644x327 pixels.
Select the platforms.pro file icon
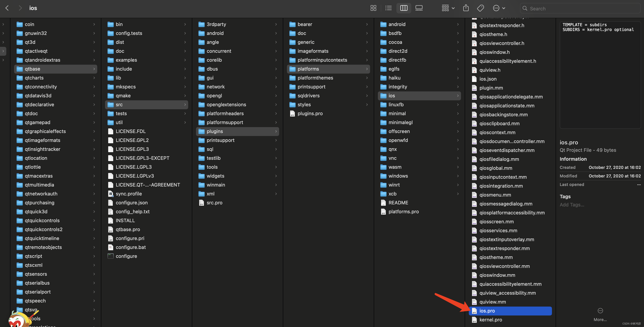(x=383, y=212)
